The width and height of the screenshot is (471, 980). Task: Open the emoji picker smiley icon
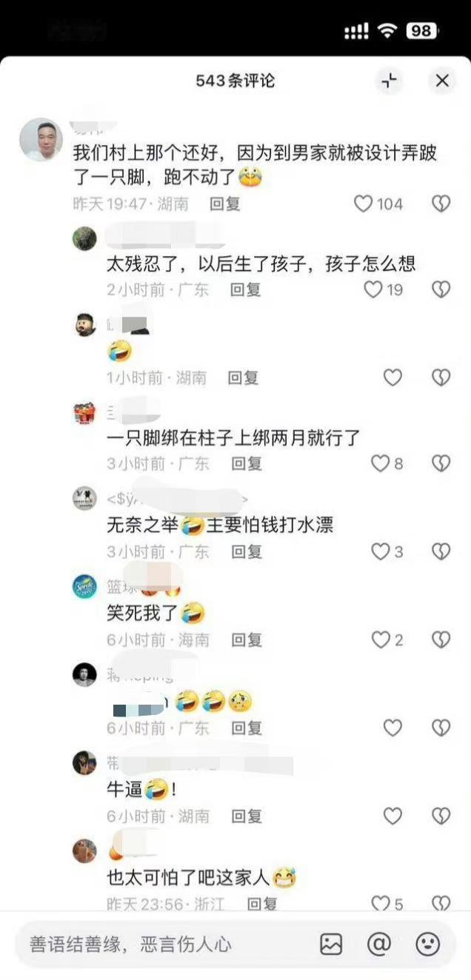pos(427,944)
